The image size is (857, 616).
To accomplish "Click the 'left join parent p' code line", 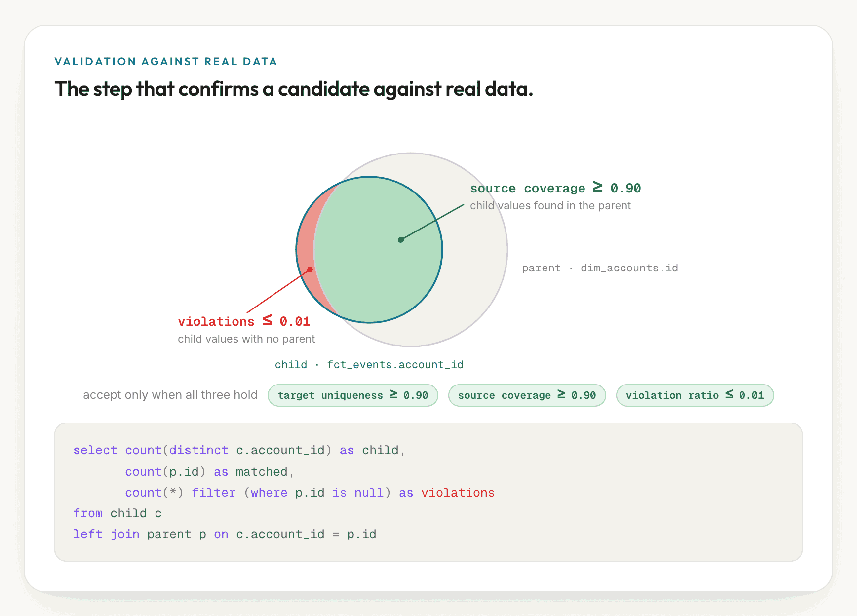I will click(x=225, y=534).
